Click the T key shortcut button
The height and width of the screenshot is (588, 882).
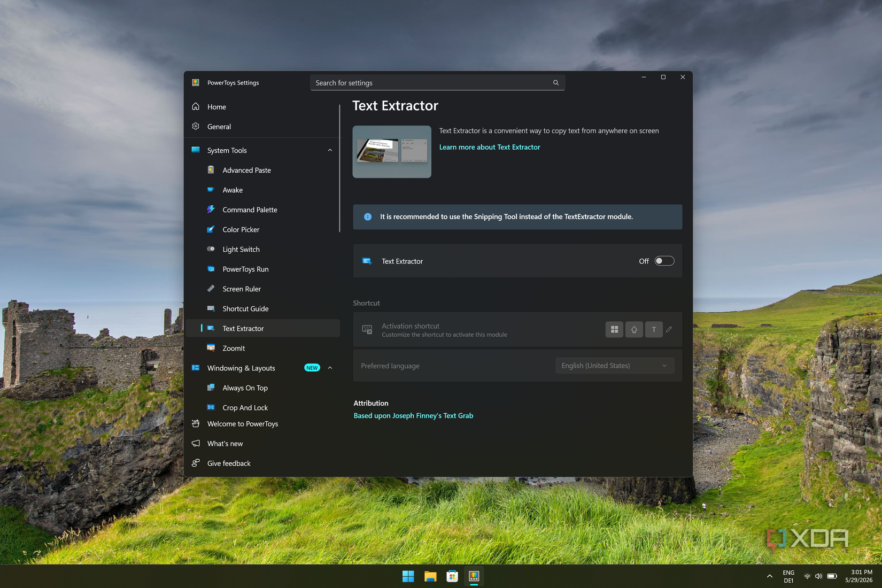[654, 329]
